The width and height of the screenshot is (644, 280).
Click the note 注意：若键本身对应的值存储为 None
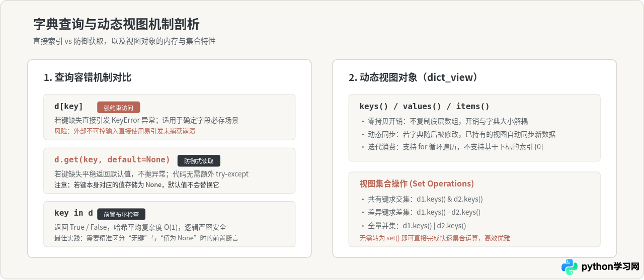(x=137, y=184)
